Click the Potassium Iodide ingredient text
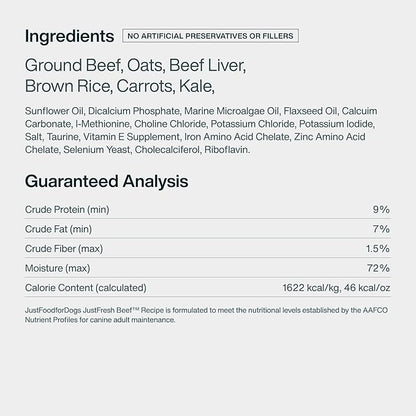416x416 pixels. [x=336, y=124]
